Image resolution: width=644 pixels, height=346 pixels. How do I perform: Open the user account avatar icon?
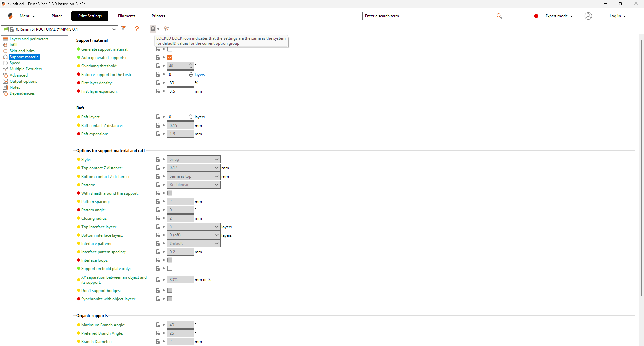point(588,16)
